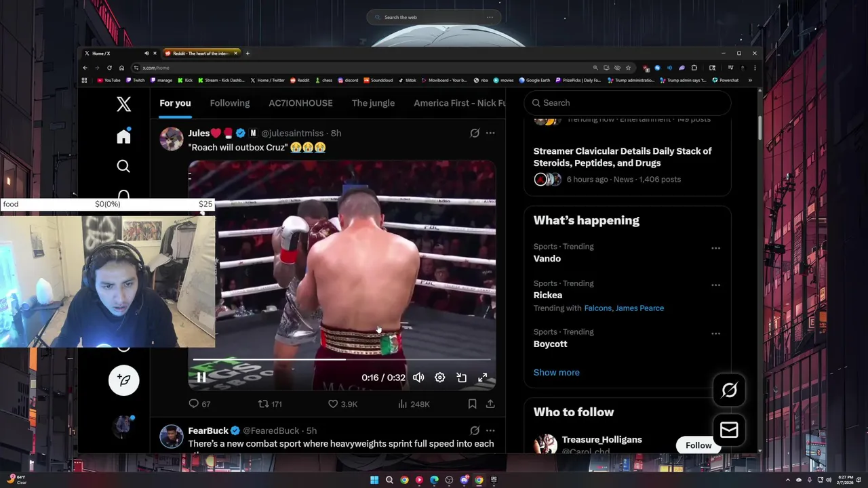Mute the boxing video volume
The height and width of the screenshot is (488, 868).
[418, 378]
